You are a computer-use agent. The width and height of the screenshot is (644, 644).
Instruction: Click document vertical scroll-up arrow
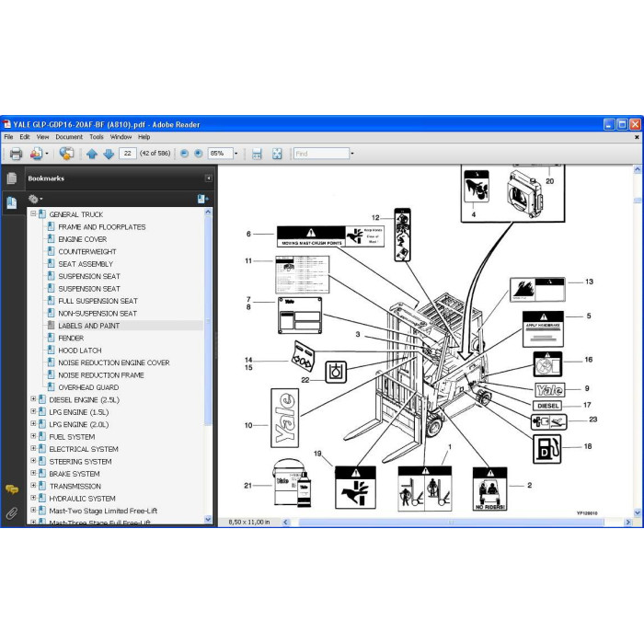(x=638, y=168)
